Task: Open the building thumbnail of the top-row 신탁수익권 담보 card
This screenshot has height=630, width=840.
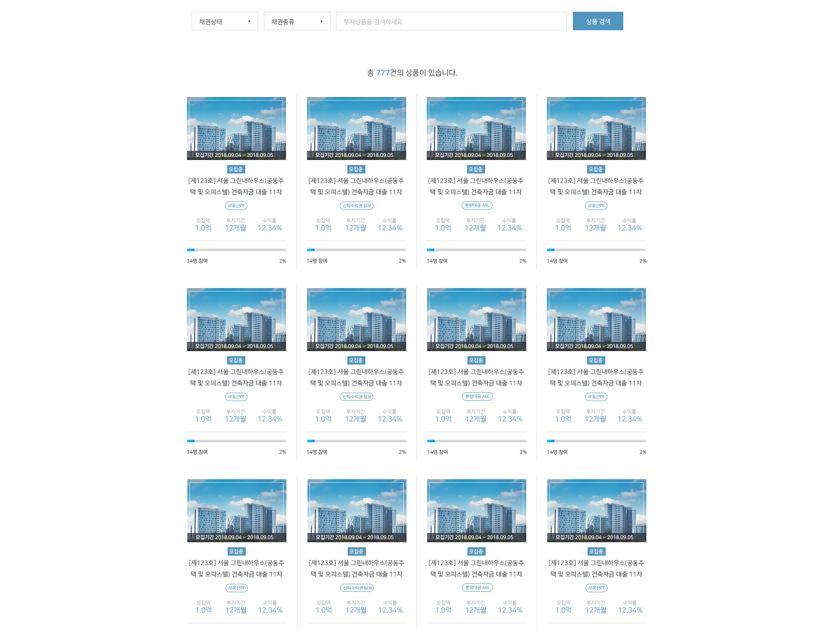Action: point(357,129)
